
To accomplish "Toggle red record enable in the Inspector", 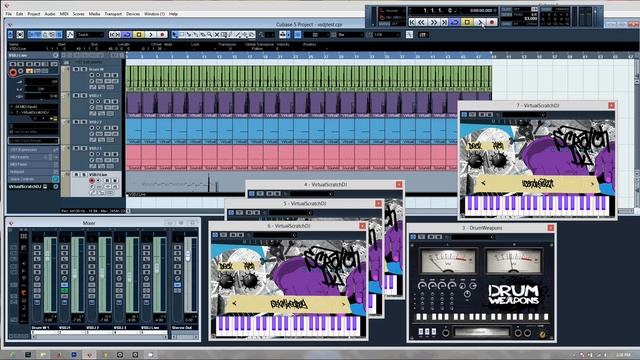I will click(x=13, y=73).
